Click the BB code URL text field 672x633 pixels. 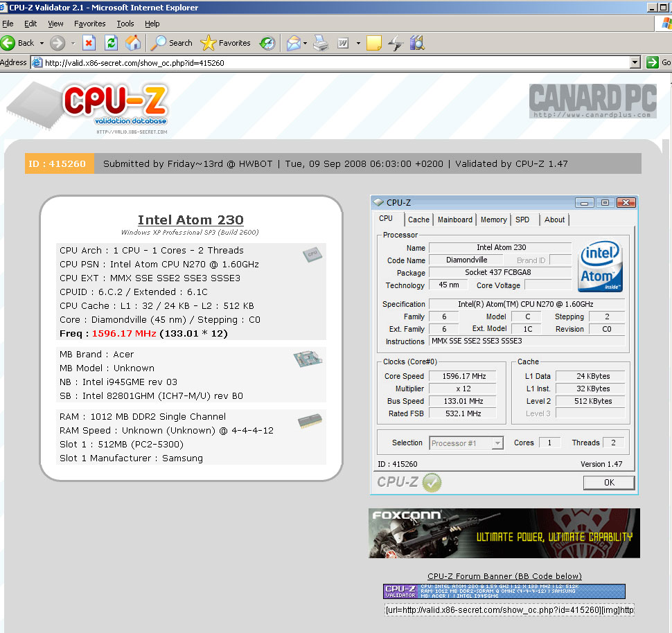[509, 610]
